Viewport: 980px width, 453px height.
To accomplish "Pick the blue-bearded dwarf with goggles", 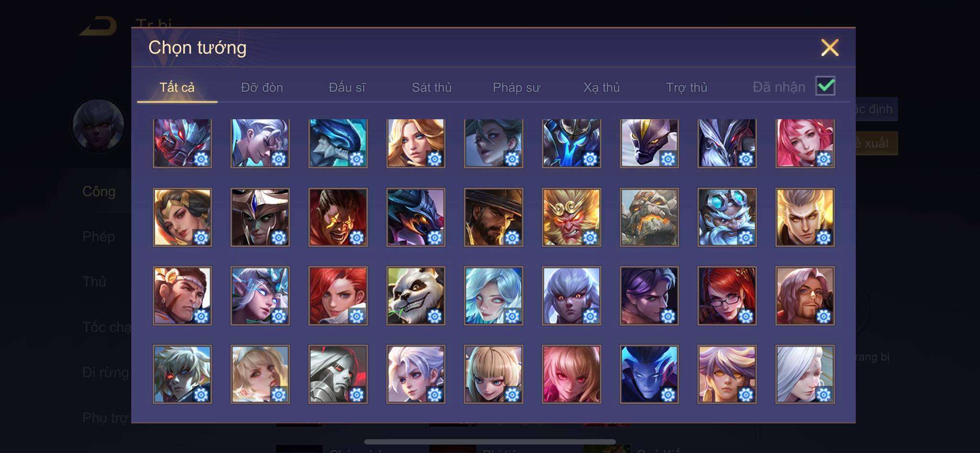I will click(727, 217).
